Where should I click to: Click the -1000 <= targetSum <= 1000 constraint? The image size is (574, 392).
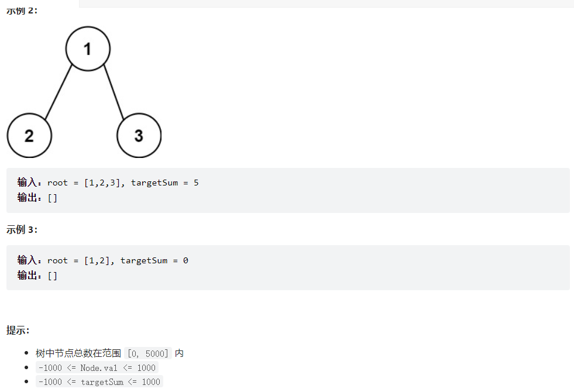click(x=99, y=382)
